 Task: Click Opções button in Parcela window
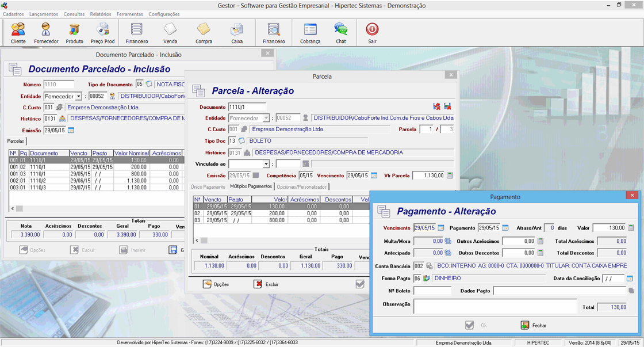pyautogui.click(x=216, y=284)
